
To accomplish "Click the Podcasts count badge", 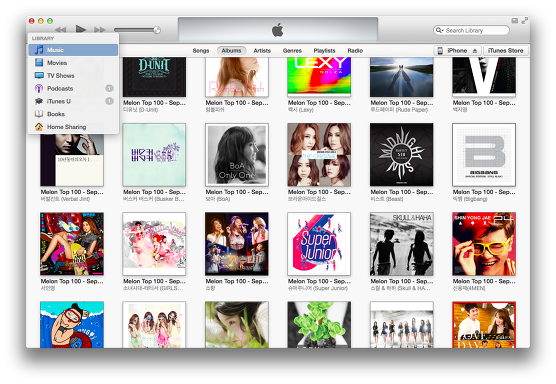I will pos(109,88).
